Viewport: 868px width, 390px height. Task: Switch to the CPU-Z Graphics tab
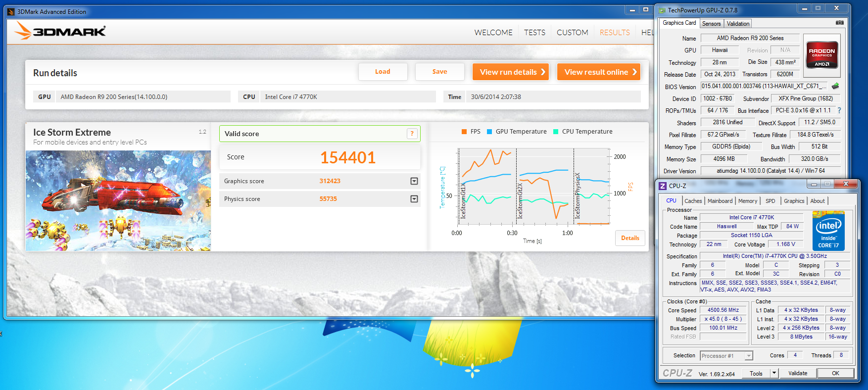(x=794, y=201)
